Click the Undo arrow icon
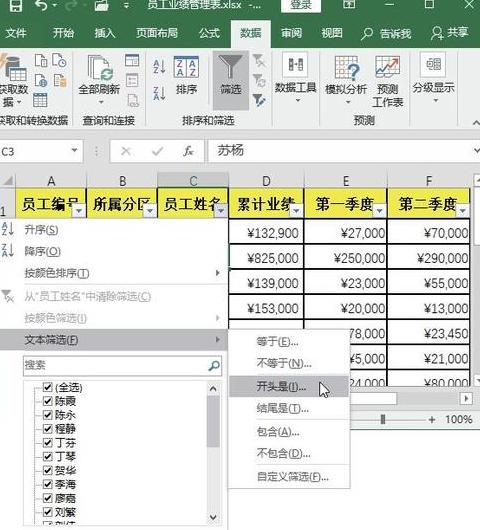Screen dimensions: 480x530 point(41,5)
